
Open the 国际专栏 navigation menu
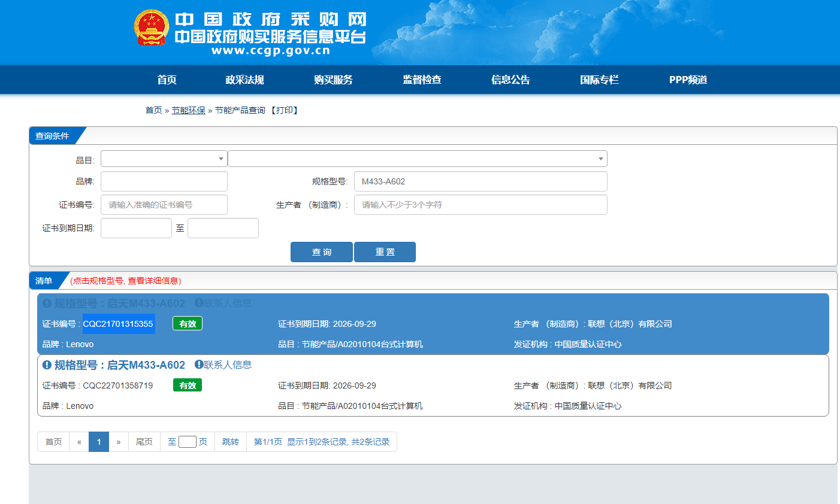[x=599, y=80]
